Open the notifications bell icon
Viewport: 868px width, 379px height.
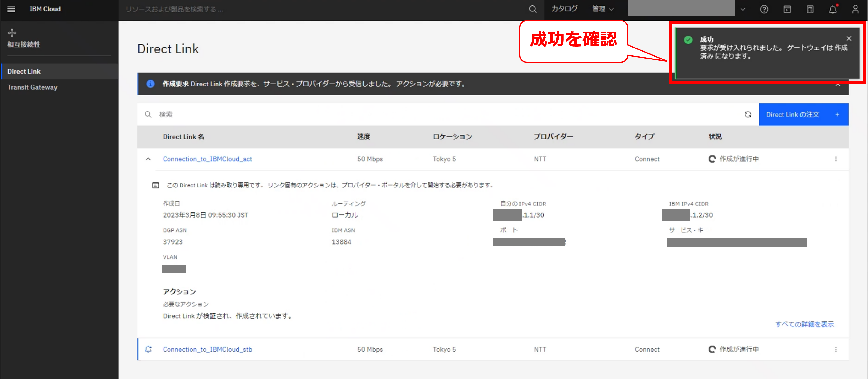[833, 9]
